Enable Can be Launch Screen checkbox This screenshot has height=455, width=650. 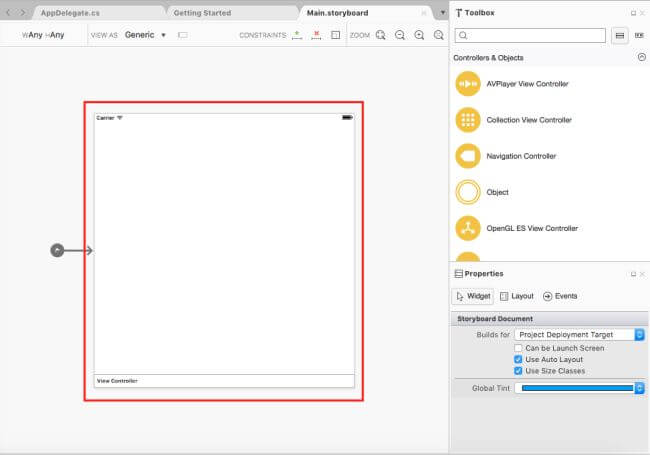tap(518, 348)
